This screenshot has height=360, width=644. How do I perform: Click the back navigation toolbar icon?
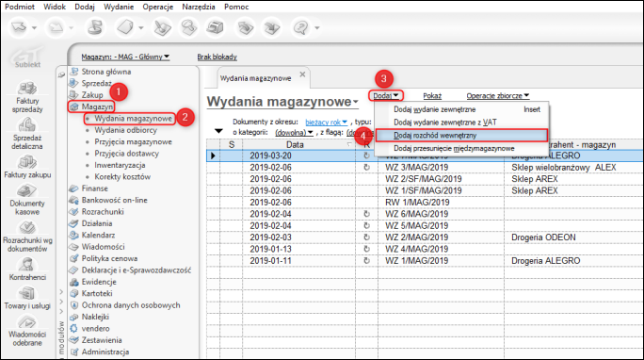coord(19,27)
